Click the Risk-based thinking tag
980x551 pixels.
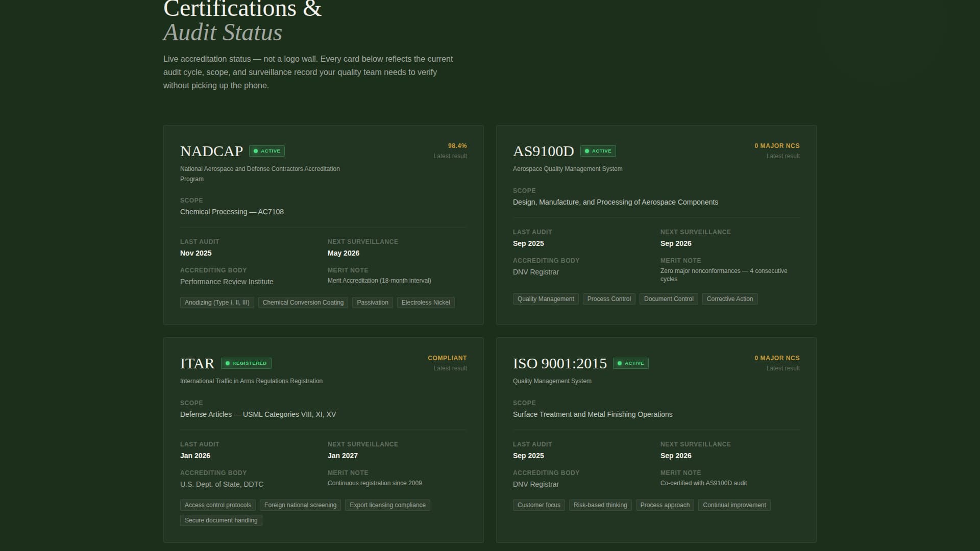600,505
